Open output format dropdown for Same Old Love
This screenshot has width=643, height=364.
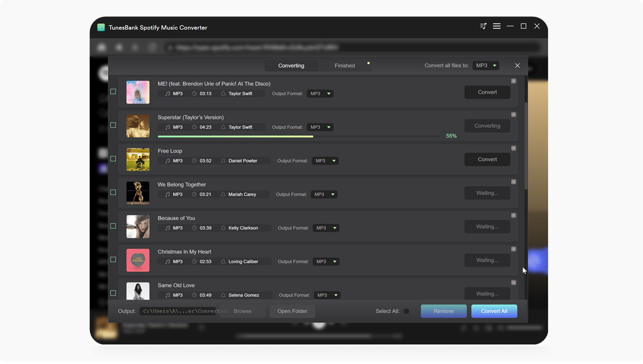coord(327,295)
